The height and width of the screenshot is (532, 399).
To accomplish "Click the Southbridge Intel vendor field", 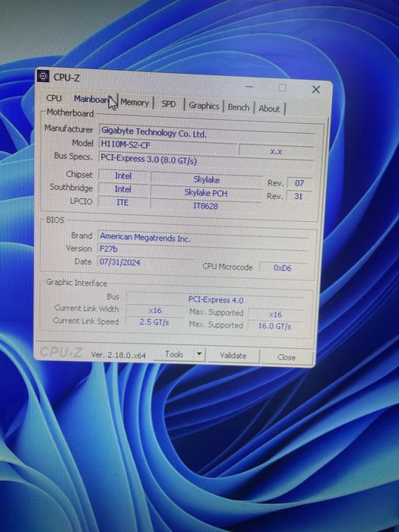I will pyautogui.click(x=123, y=189).
